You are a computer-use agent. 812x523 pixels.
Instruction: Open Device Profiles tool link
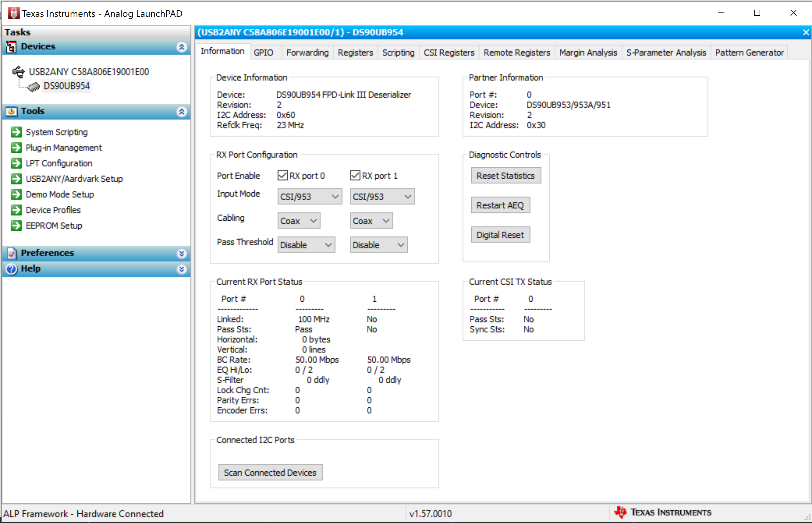point(53,210)
